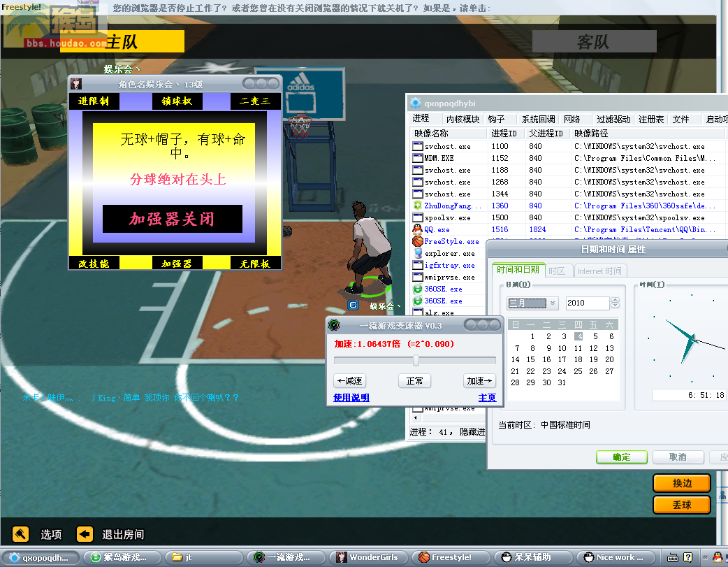Image resolution: width=728 pixels, height=567 pixels.
Task: Select the ZhuDongFang 360 process icon
Action: tap(417, 206)
